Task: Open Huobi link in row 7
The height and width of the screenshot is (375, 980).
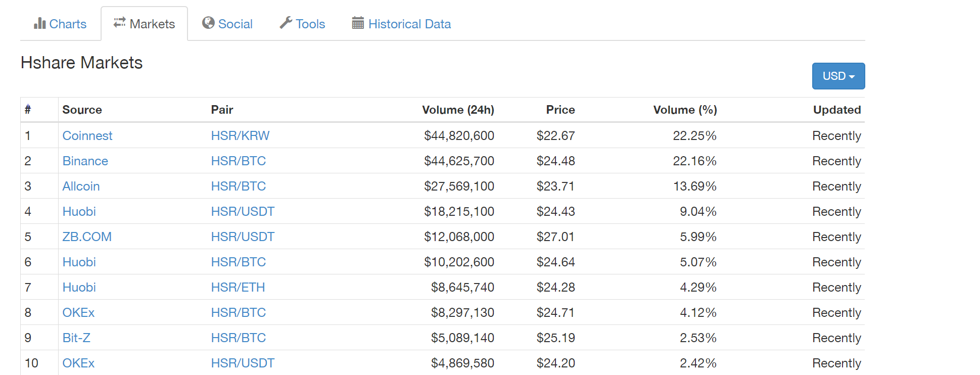Action: click(79, 287)
